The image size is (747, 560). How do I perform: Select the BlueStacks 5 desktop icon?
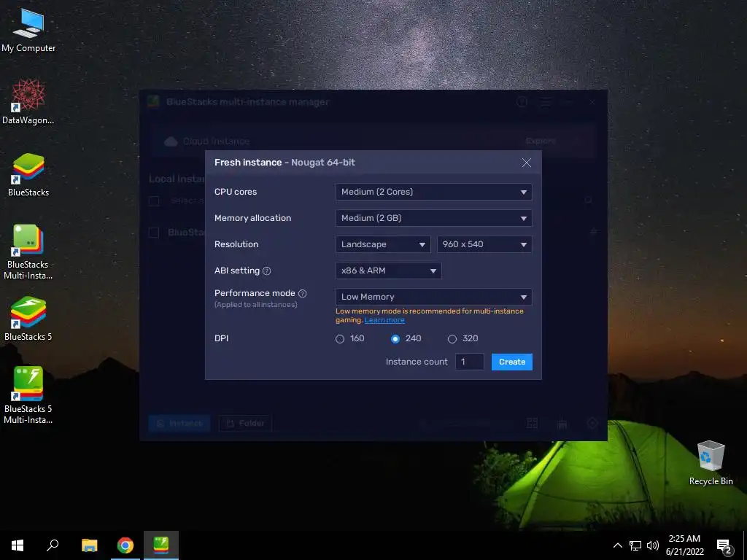28,319
